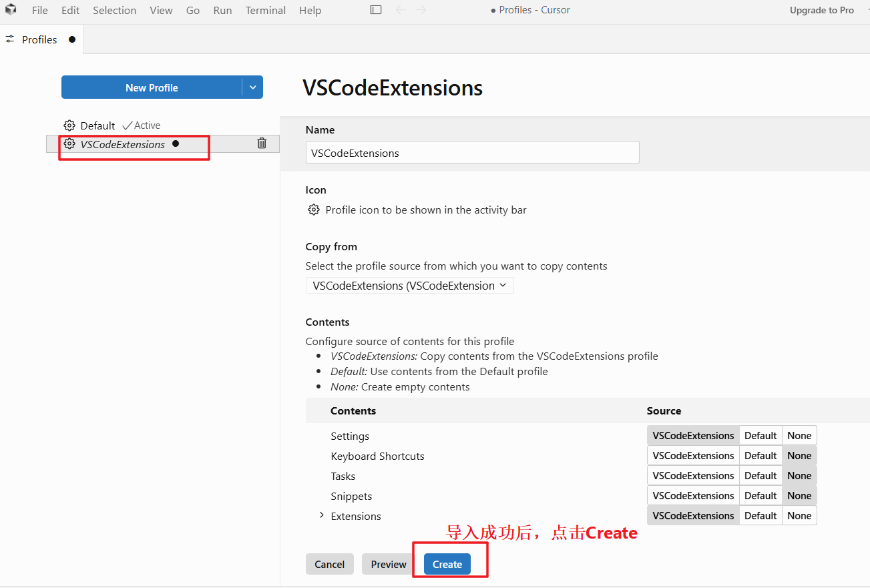Delete the VSCodeExtensions profile with trash icon
This screenshot has width=870, height=588.
click(x=262, y=143)
